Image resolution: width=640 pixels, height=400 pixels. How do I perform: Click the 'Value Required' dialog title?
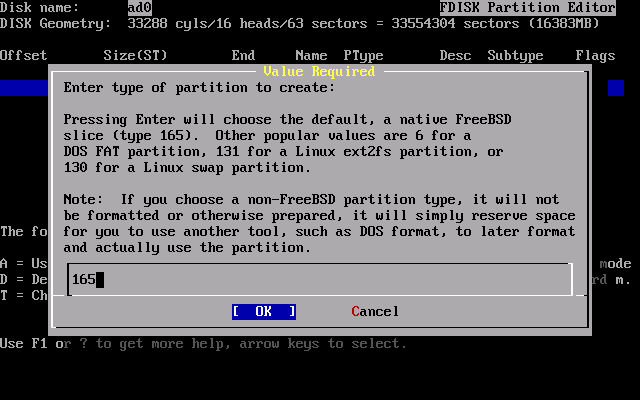click(319, 71)
